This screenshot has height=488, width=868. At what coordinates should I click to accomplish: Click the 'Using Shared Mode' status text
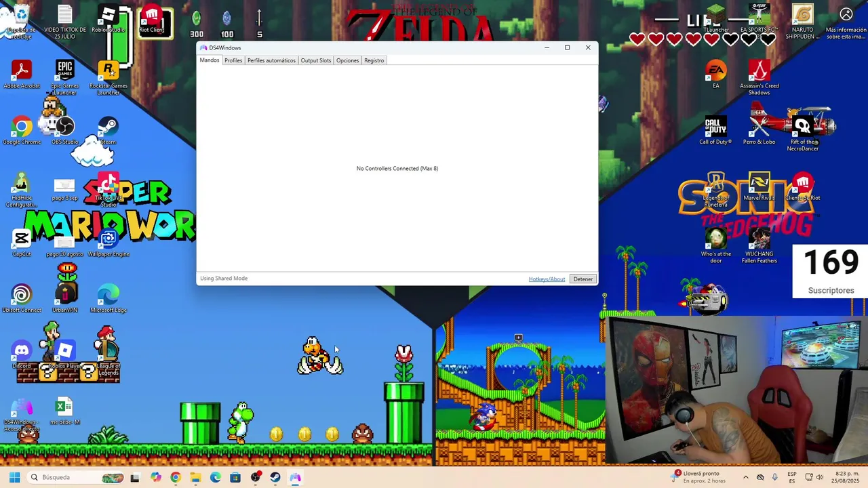pos(224,279)
